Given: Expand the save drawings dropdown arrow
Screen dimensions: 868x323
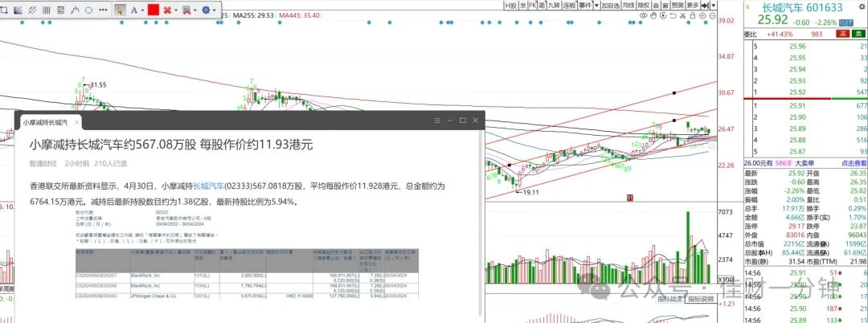Looking at the screenshot, I should (195, 10).
